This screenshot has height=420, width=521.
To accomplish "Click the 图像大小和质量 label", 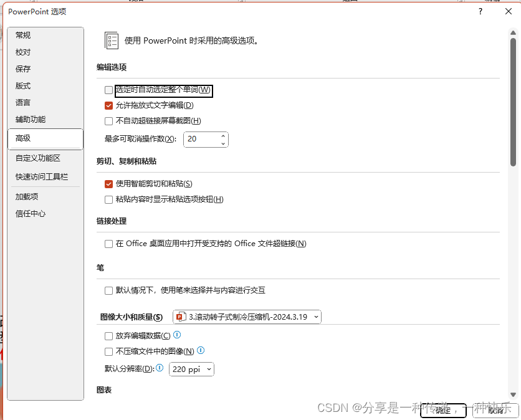I will (131, 317).
